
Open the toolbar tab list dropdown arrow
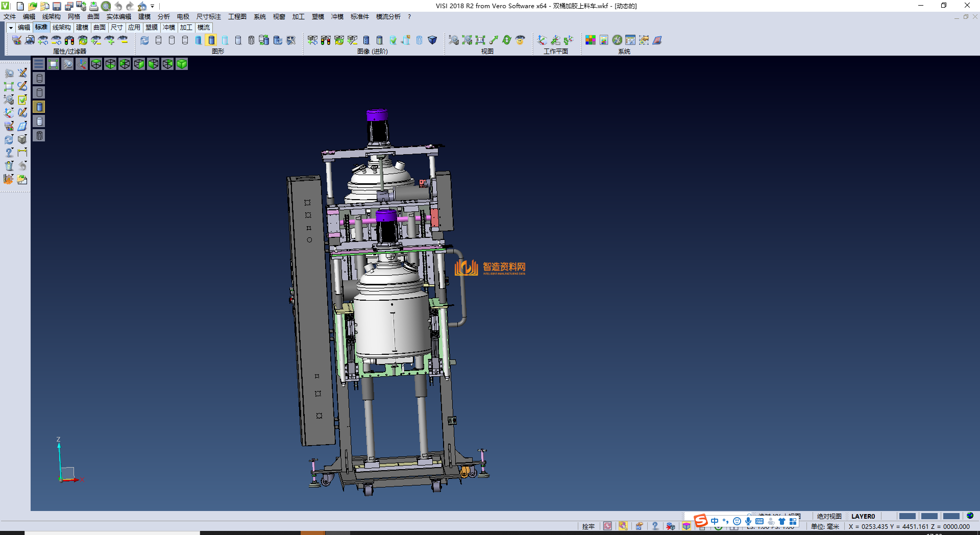coord(10,28)
